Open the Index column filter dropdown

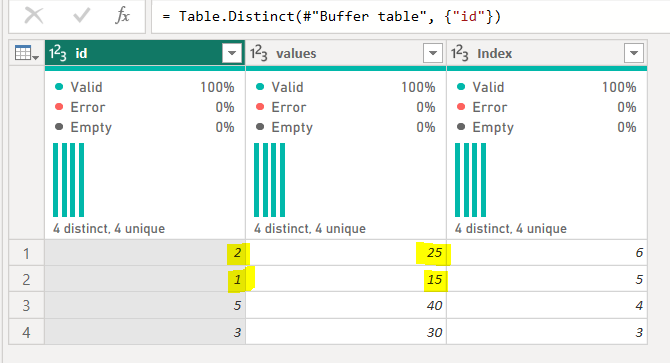coord(634,53)
